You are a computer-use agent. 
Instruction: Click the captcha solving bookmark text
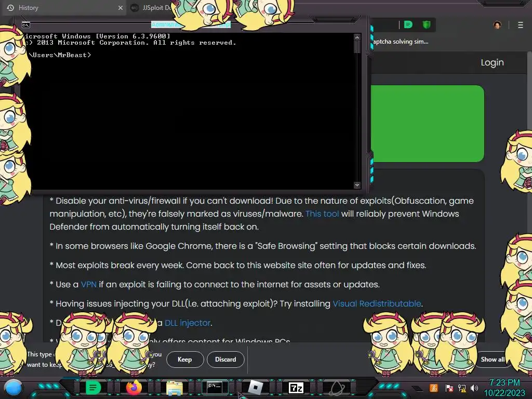pos(401,42)
